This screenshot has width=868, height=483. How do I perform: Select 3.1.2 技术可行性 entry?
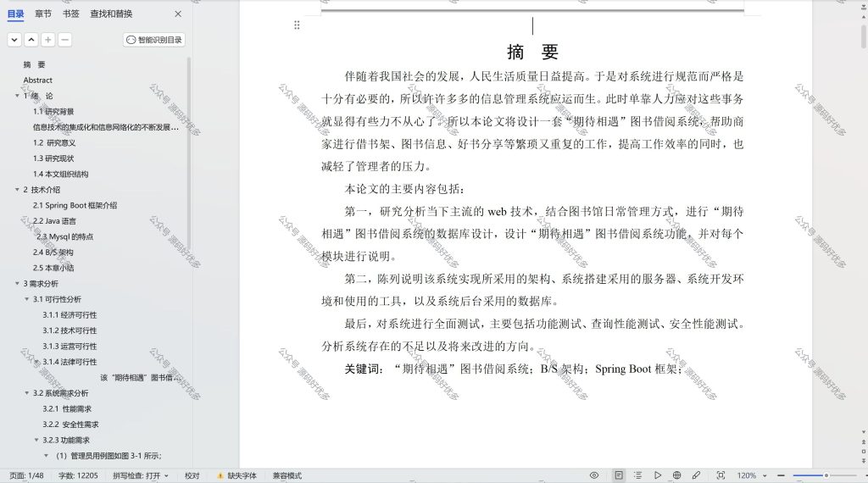pyautogui.click(x=70, y=330)
